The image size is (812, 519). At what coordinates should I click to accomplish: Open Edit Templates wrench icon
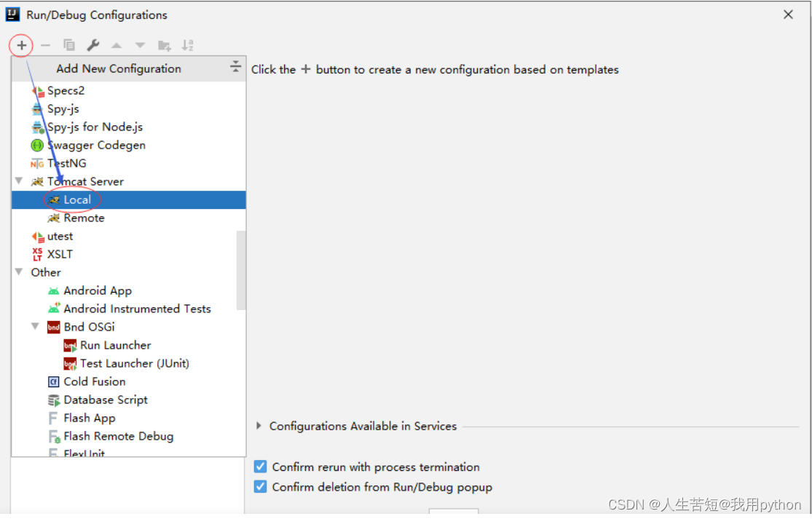point(93,46)
